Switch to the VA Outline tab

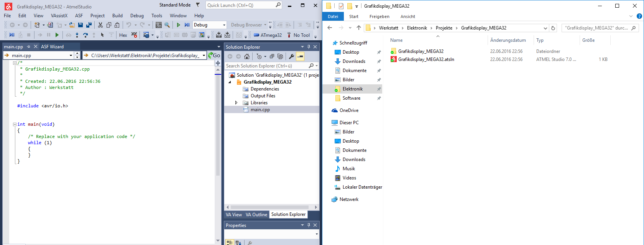click(x=256, y=215)
